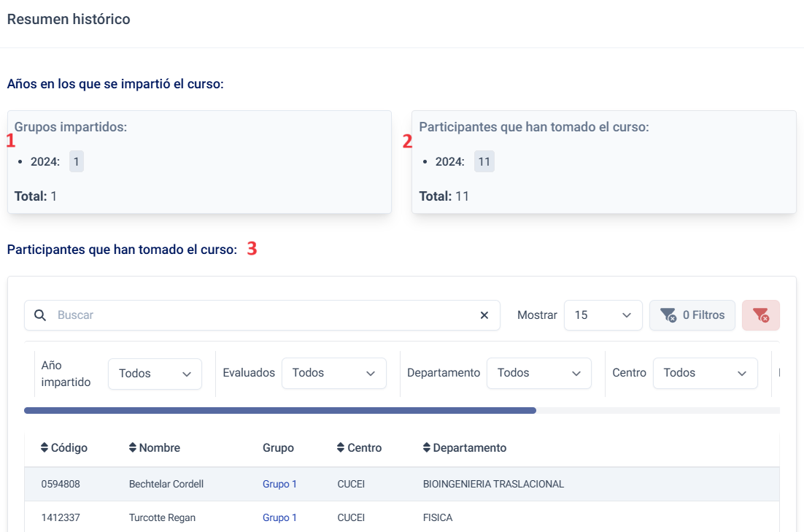This screenshot has height=532, width=804.
Task: Open the Centro filter dropdown
Action: (705, 373)
